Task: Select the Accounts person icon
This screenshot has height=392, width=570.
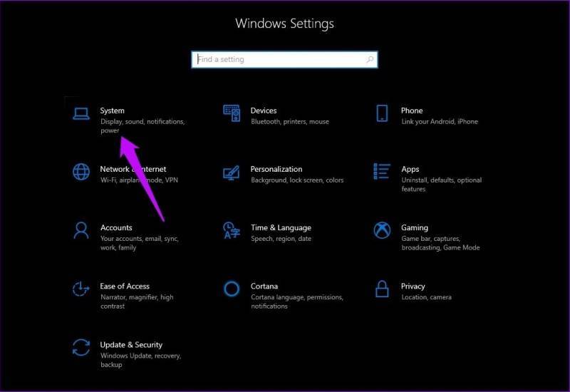Action: tap(81, 230)
